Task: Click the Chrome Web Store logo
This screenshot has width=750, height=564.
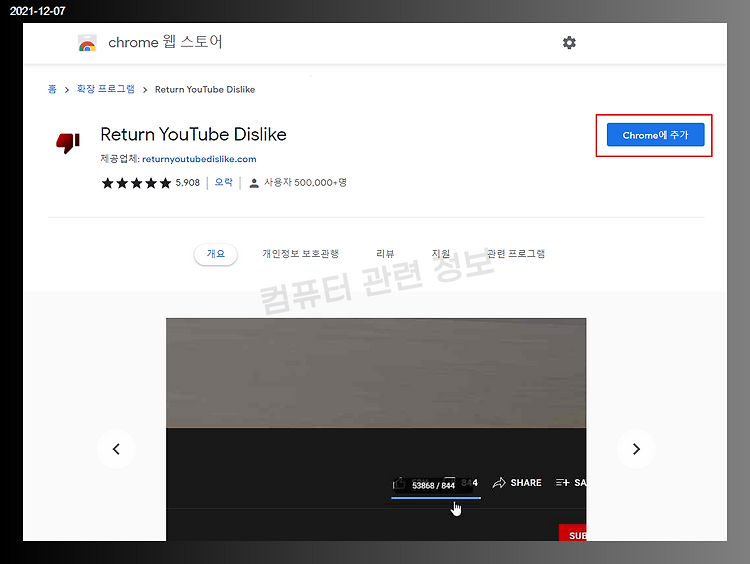Action: tap(87, 43)
